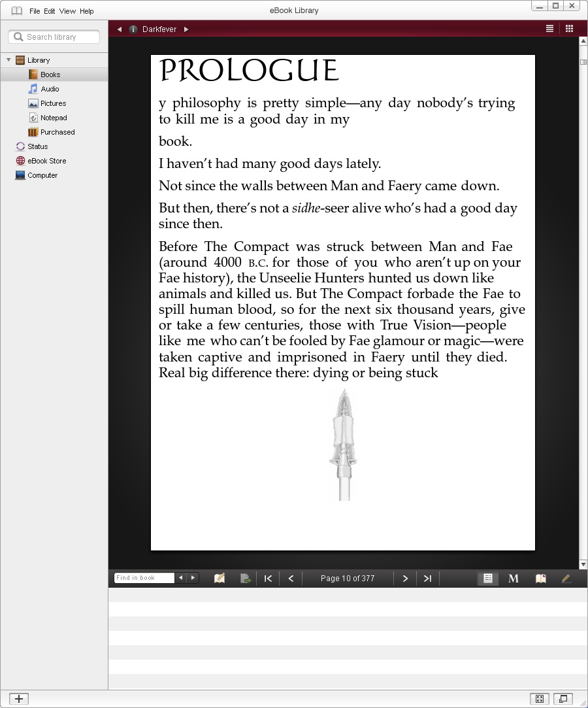Image resolution: width=588 pixels, height=708 pixels.
Task: Go to next page
Action: tap(405, 579)
